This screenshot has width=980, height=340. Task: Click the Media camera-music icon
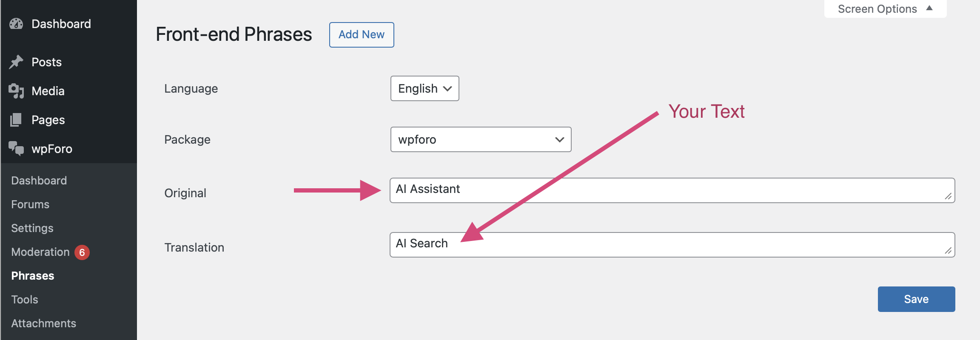click(x=16, y=91)
